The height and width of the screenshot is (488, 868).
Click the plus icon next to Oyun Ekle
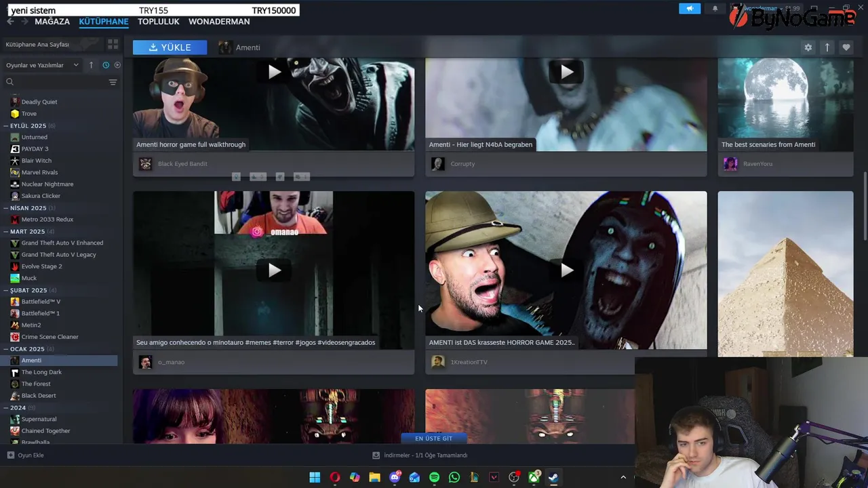[10, 455]
